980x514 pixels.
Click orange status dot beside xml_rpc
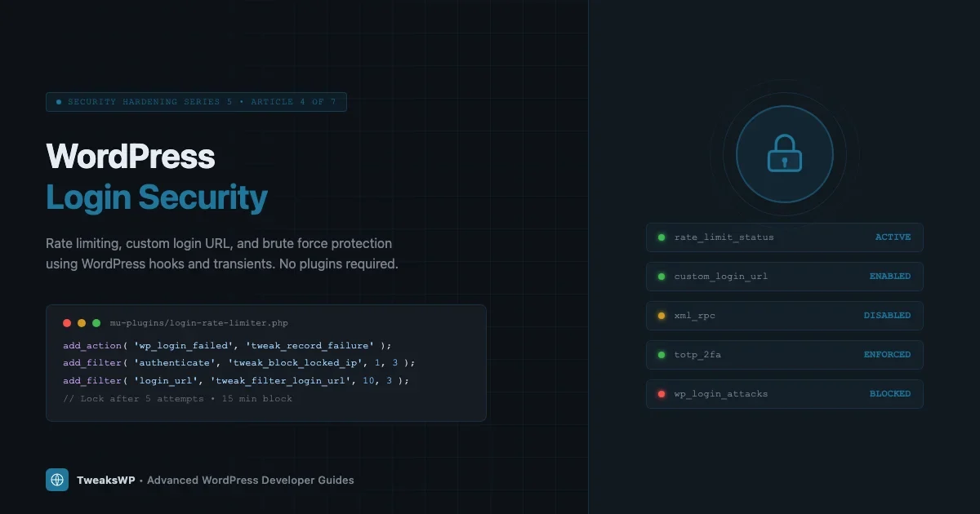point(661,316)
